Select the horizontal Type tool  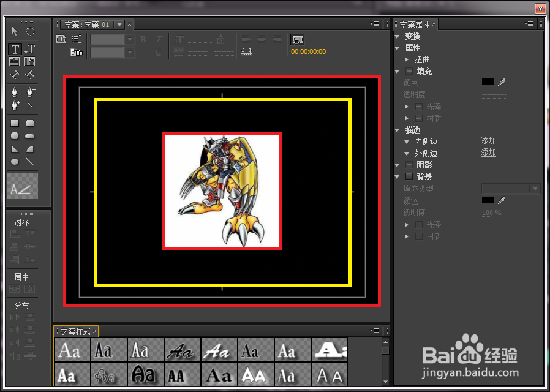(15, 49)
